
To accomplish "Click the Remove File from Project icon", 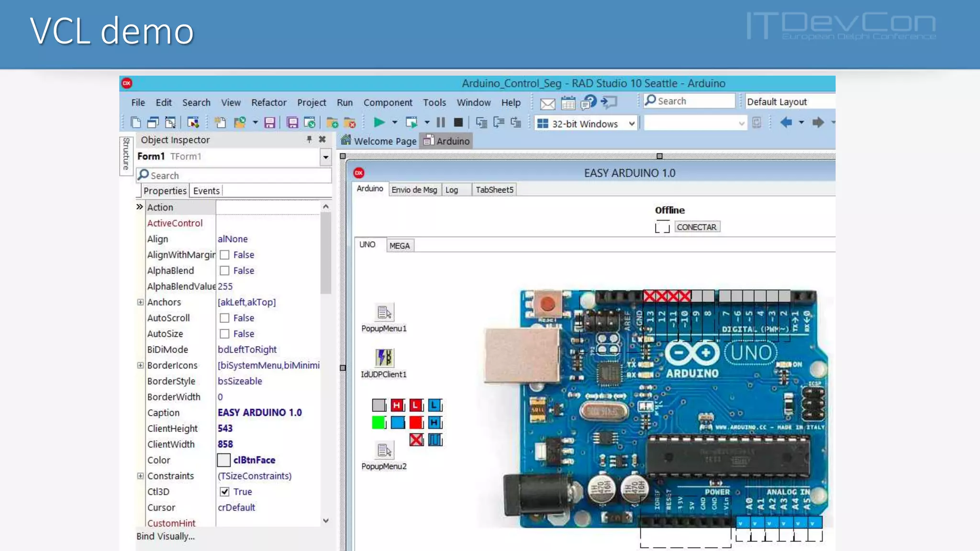I will point(350,123).
